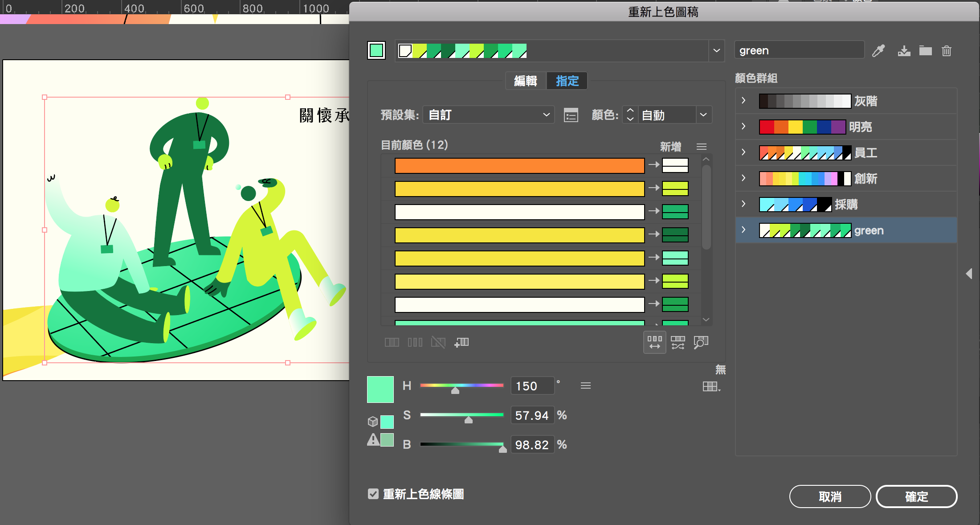
Task: Open the color mode menu beside H slider
Action: click(x=586, y=386)
